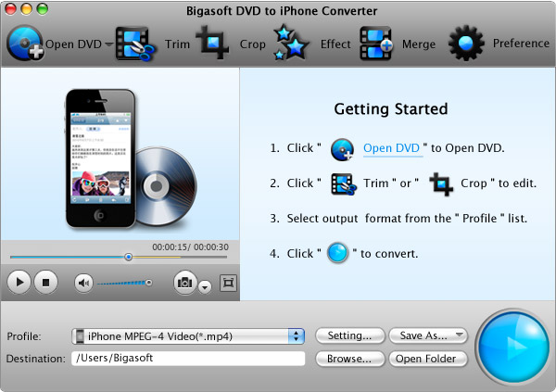Click the playback seek bar handle
Screen dimensions: 556x392
pos(129,257)
